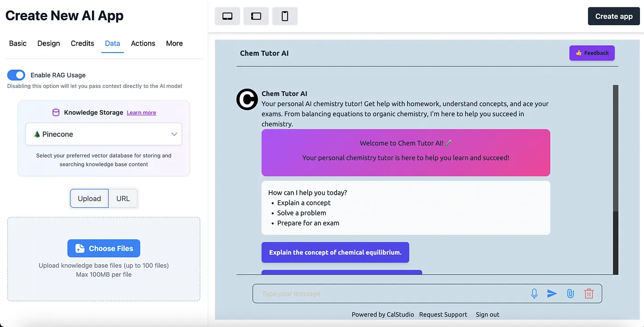Select the Upload option
Image resolution: width=644 pixels, height=327 pixels.
[x=89, y=198]
